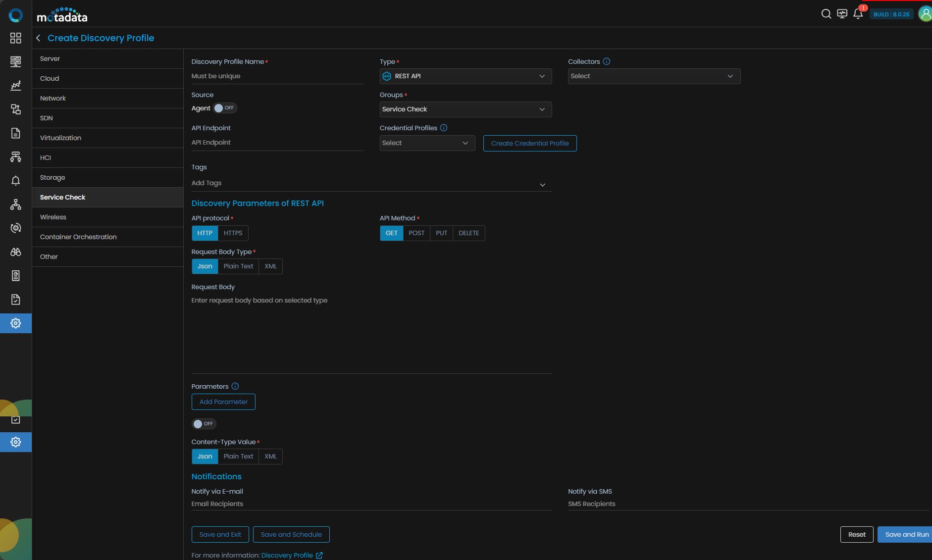932x560 pixels.
Task: Open the Groups dropdown showing Service Check
Action: coord(466,109)
